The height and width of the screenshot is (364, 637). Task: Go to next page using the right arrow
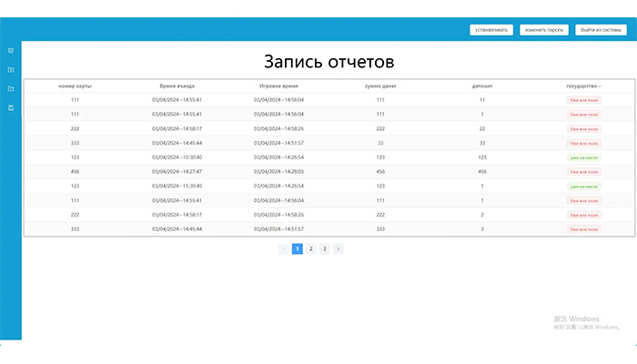coord(338,248)
